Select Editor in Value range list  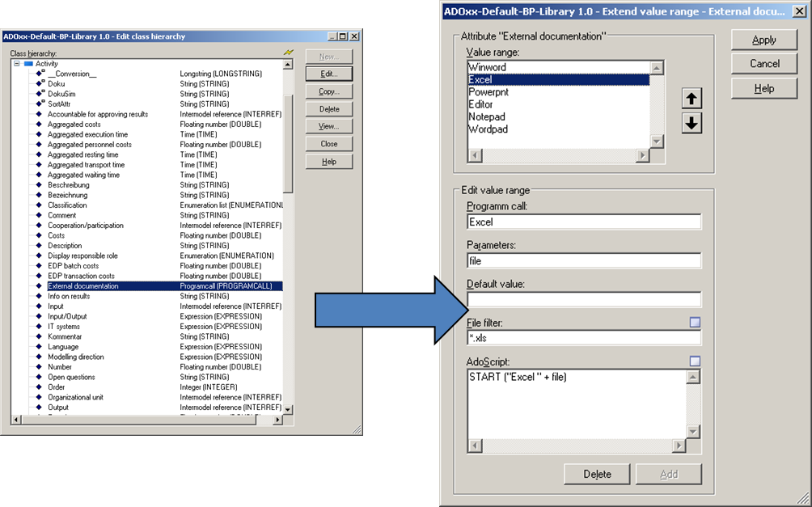point(559,104)
